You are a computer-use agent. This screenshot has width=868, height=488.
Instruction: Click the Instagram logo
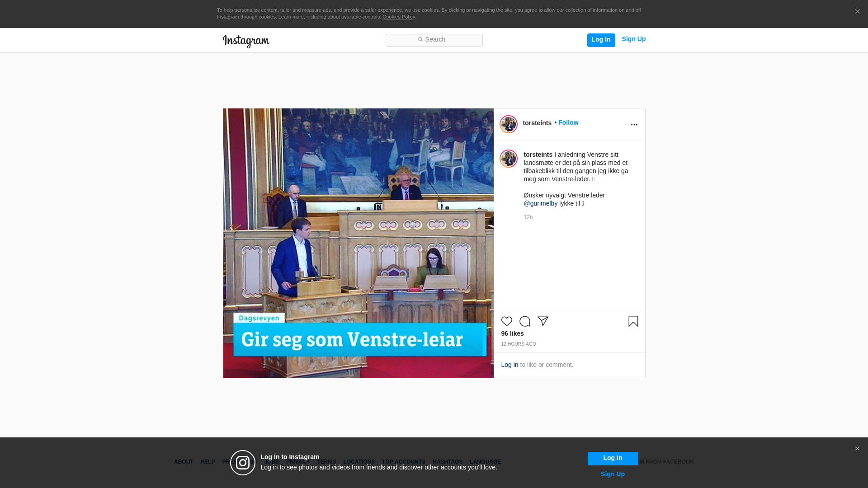pos(246,41)
